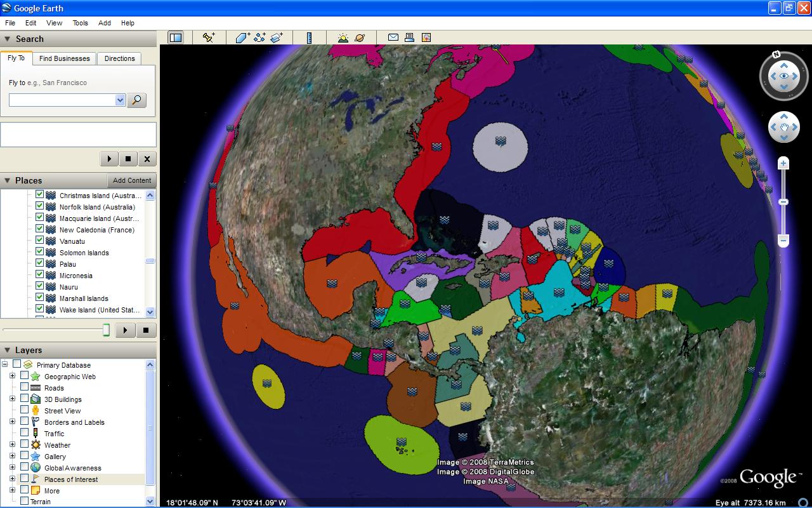This screenshot has height=508, width=812.
Task: Click the search magnifier button
Action: click(x=136, y=100)
